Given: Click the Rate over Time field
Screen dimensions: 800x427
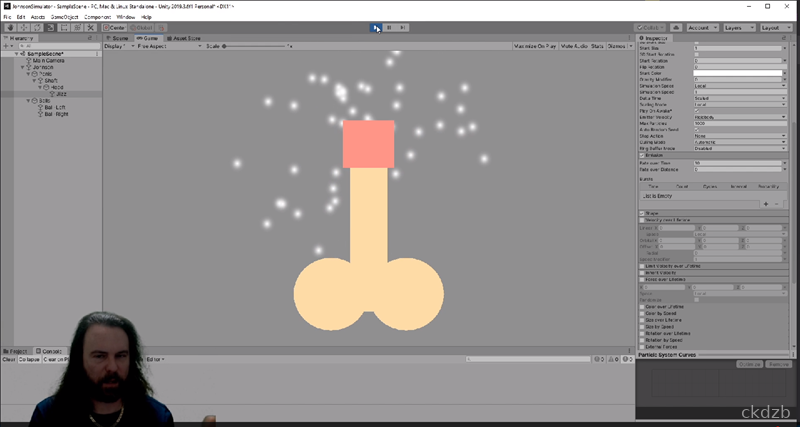Looking at the screenshot, I should 738,163.
